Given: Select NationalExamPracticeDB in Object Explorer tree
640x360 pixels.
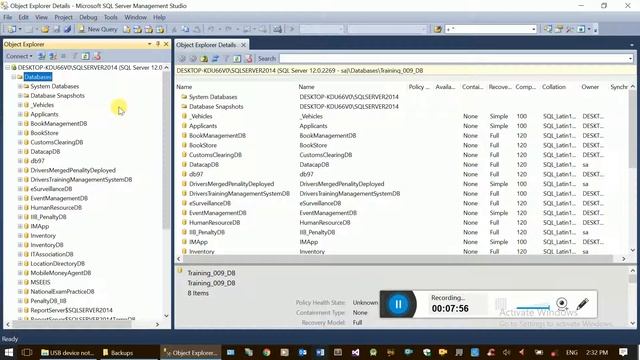Looking at the screenshot, I should click(x=62, y=291).
